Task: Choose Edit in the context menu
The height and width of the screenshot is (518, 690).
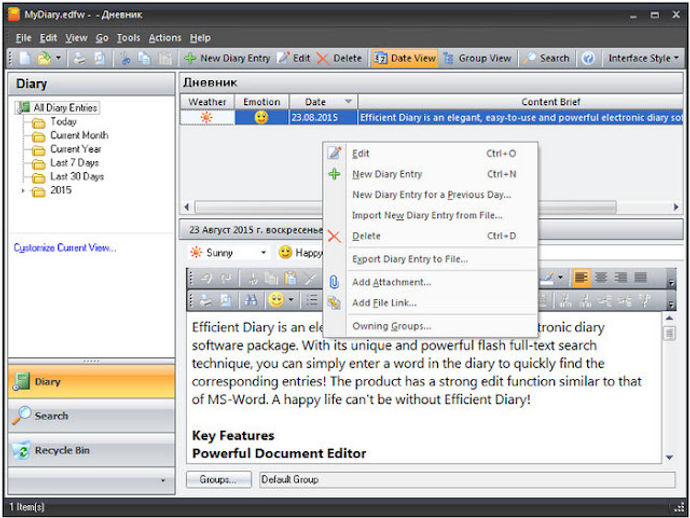Action: click(x=431, y=154)
